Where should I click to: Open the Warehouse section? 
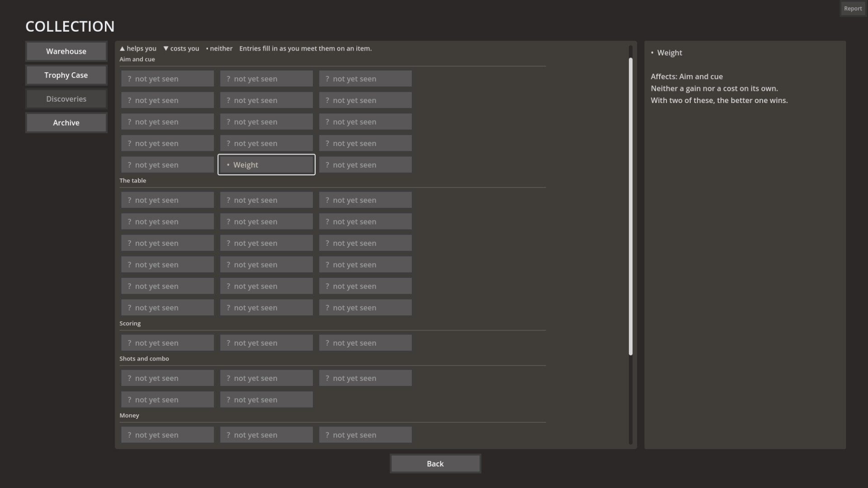pos(66,52)
